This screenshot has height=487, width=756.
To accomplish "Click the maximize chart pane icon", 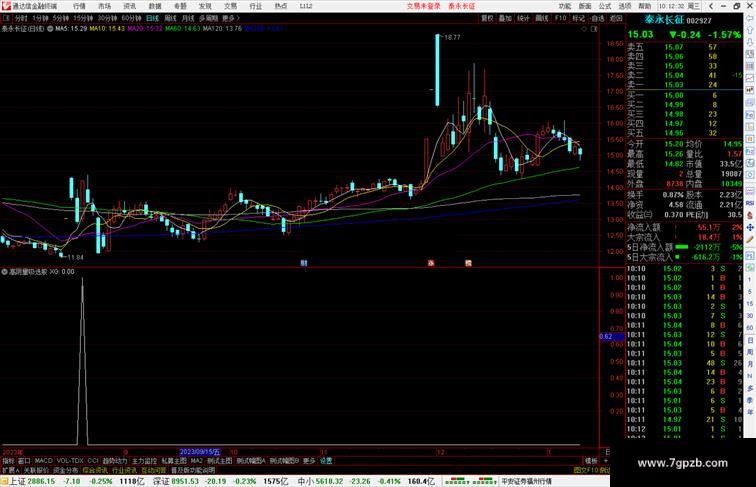I will click(594, 29).
